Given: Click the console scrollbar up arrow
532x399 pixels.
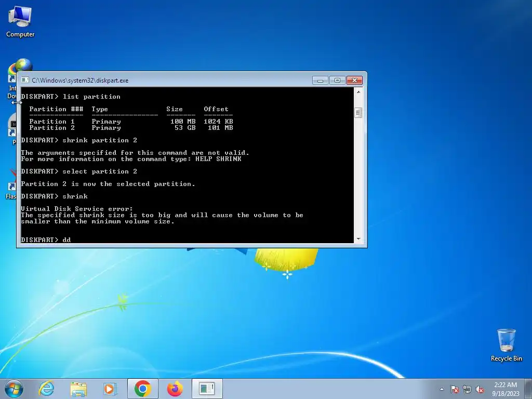Looking at the screenshot, I should point(358,91).
